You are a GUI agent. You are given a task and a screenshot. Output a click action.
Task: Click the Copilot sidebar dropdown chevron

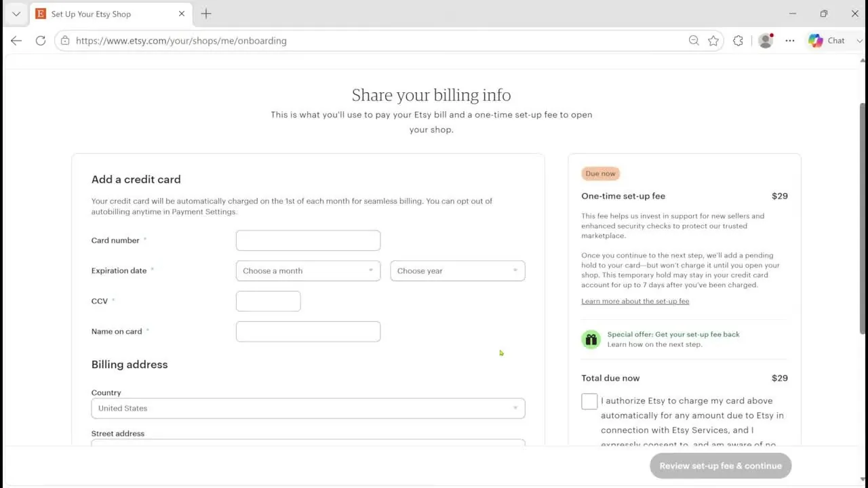[860, 41]
